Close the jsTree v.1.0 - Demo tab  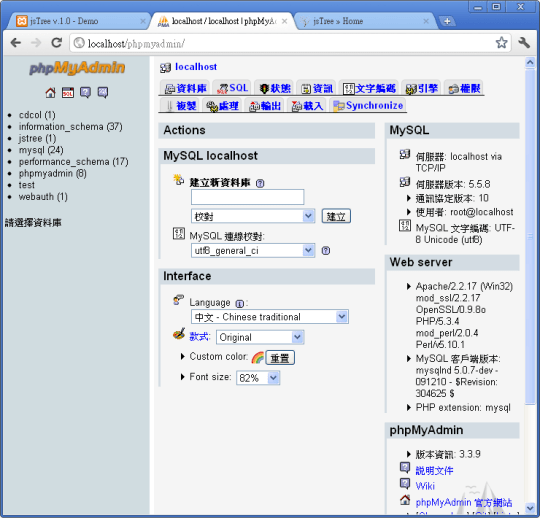(x=143, y=21)
